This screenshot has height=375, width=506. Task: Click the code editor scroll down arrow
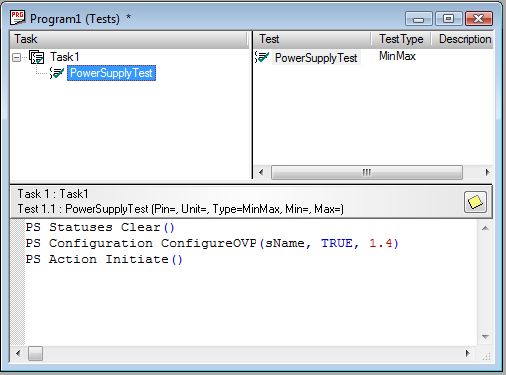(x=485, y=337)
